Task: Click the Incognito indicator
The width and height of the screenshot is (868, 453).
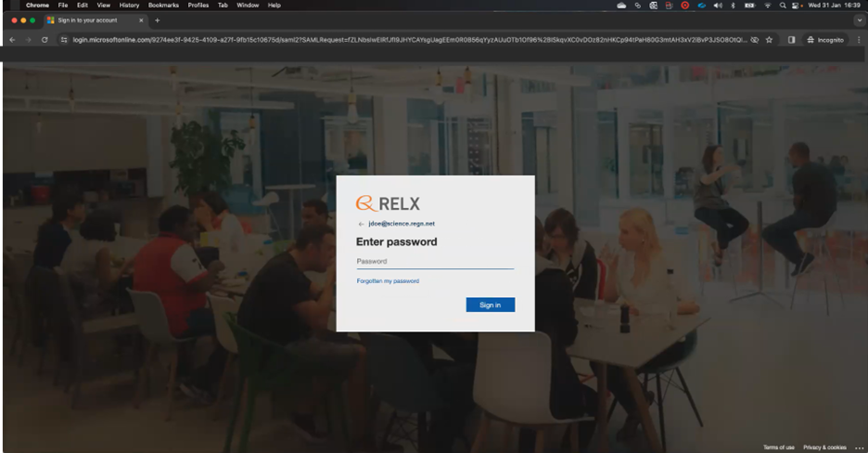Action: tap(825, 40)
